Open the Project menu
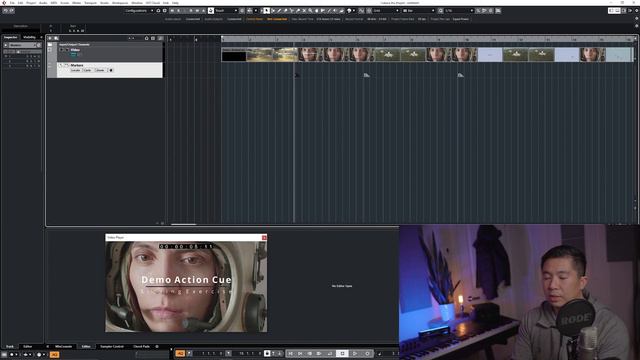This screenshot has height=360, width=640. coord(31,2)
